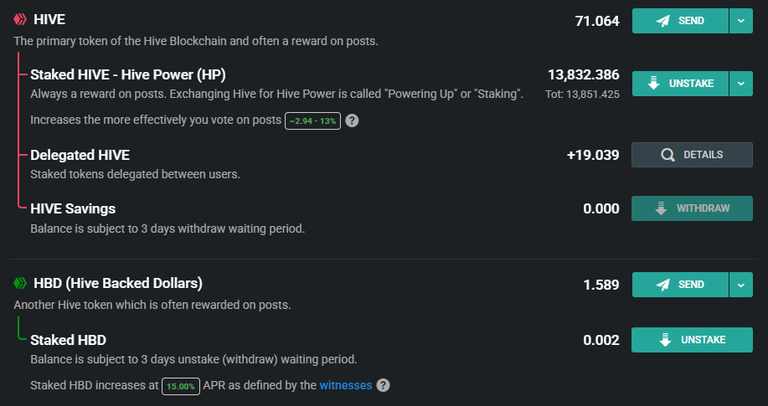
Task: Click the HBD (Hive Backed Dollars) heading
Action: click(118, 284)
